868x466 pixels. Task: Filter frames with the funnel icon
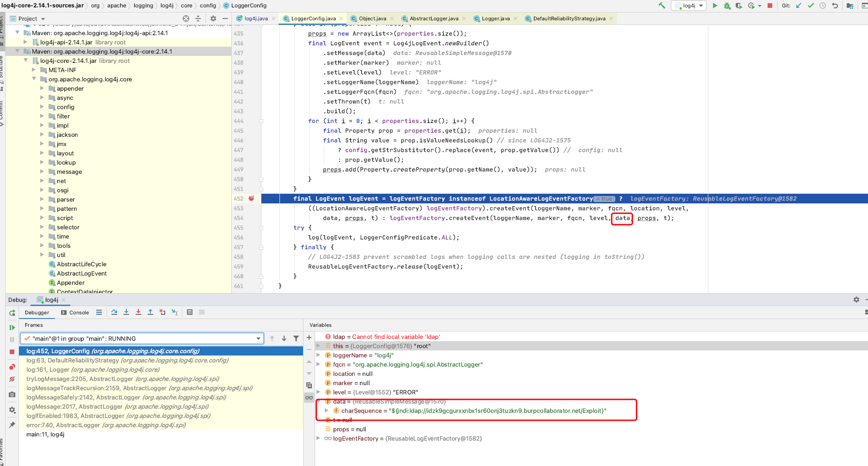pos(296,338)
